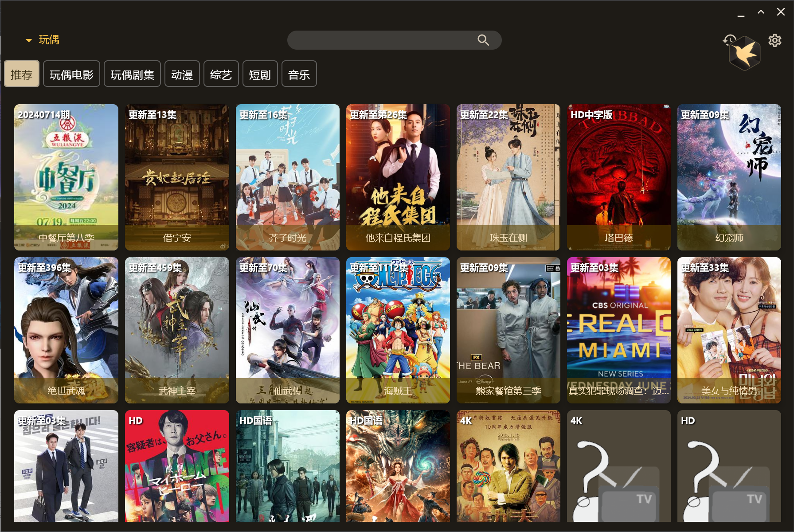Switch to 玩偶电影 tab
The width and height of the screenshot is (794, 532).
(71, 74)
